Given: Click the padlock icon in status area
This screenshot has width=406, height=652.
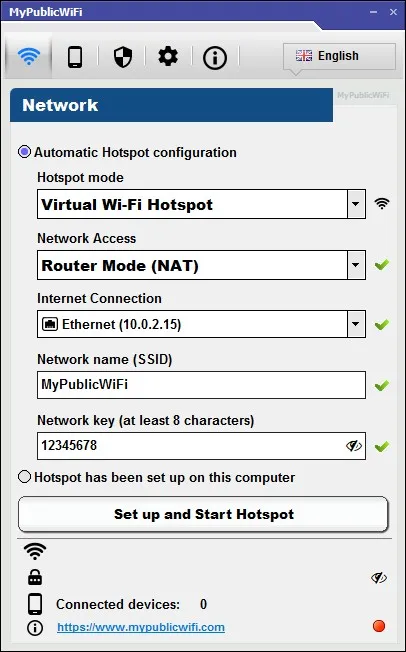Looking at the screenshot, I should tap(35, 577).
